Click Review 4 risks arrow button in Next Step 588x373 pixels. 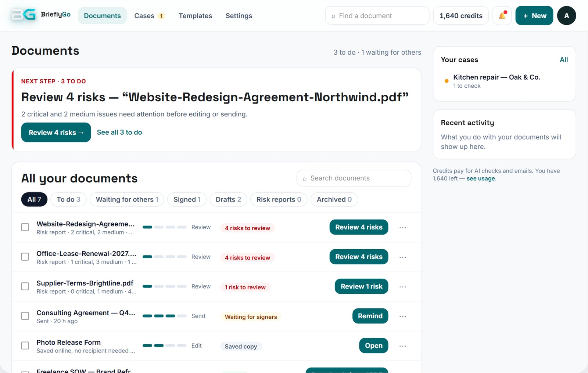[x=56, y=132]
